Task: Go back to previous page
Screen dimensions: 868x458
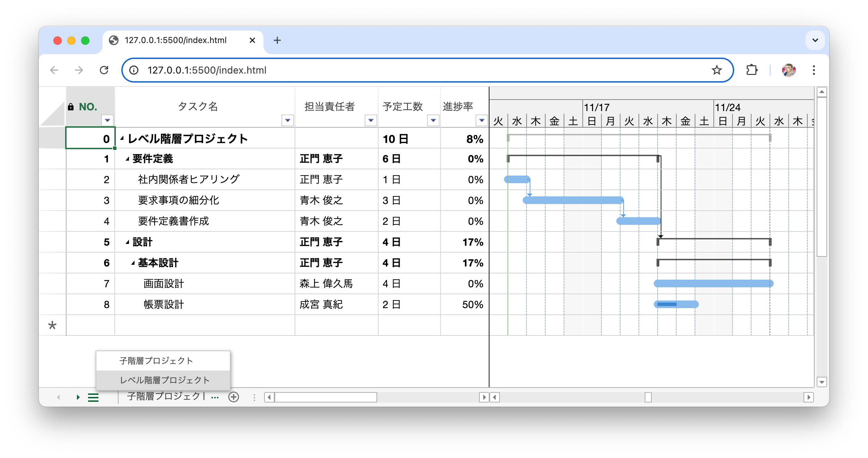Action: click(54, 70)
